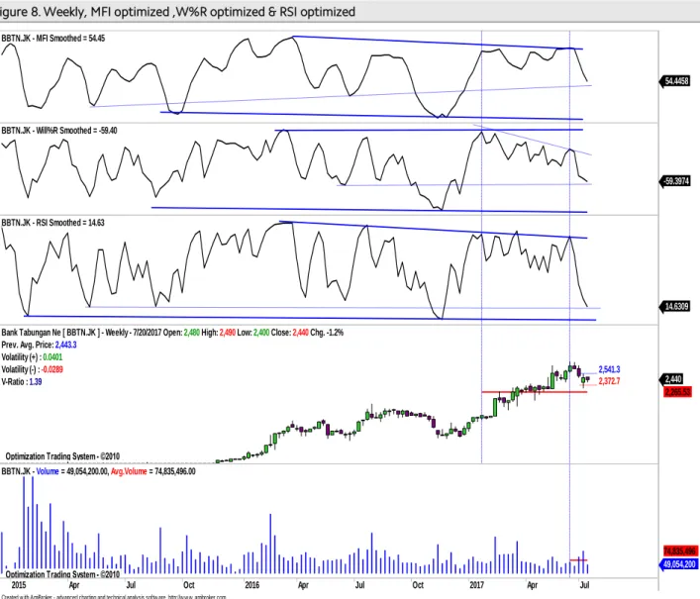Image resolution: width=700 pixels, height=599 pixels.
Task: Click the red 2,372.7 price level label
Action: pyautogui.click(x=609, y=381)
